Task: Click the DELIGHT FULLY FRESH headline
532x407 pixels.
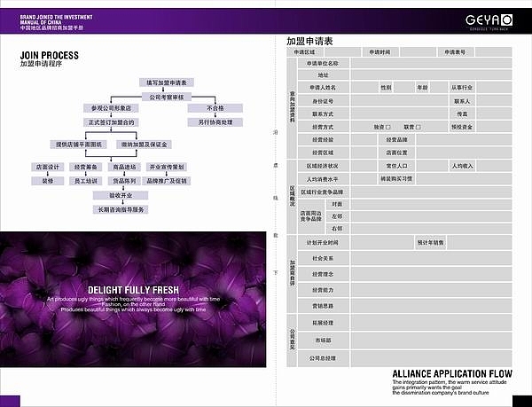Action: point(133,290)
